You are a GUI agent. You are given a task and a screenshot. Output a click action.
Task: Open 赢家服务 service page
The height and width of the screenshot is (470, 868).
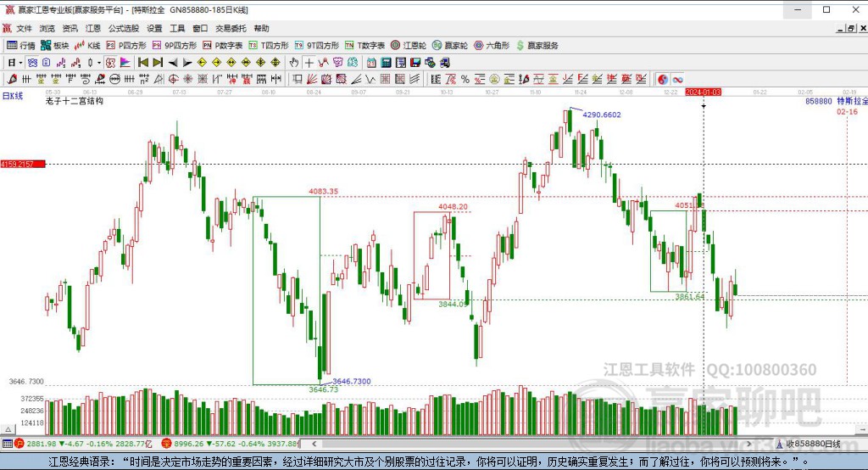coord(537,46)
